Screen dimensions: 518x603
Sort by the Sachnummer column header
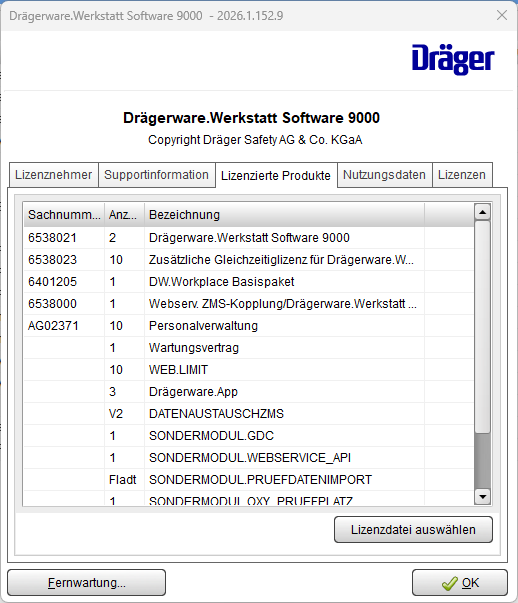point(64,215)
